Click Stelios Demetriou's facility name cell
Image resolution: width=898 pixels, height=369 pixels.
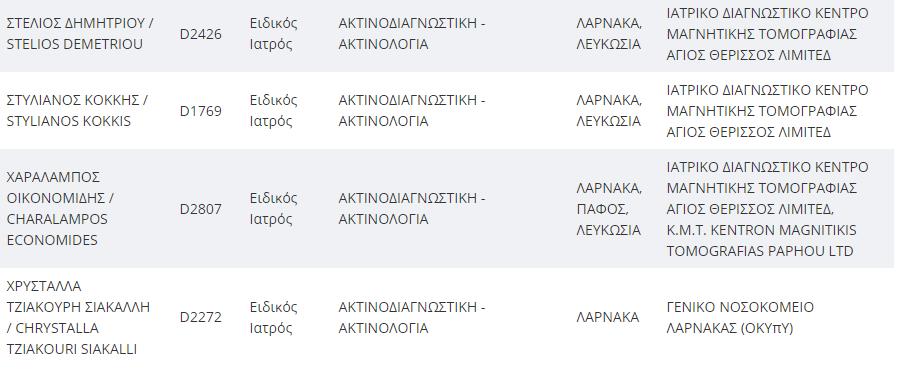tap(767, 34)
